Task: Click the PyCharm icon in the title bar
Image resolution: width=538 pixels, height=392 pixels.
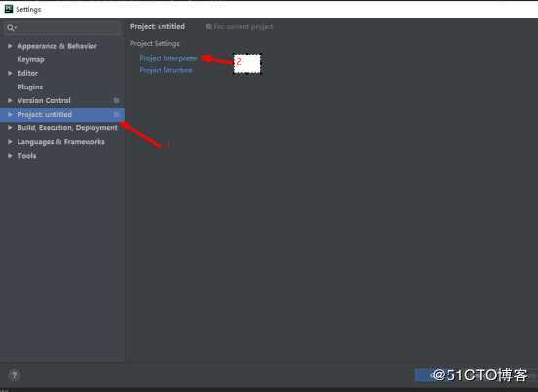Action: coord(9,9)
